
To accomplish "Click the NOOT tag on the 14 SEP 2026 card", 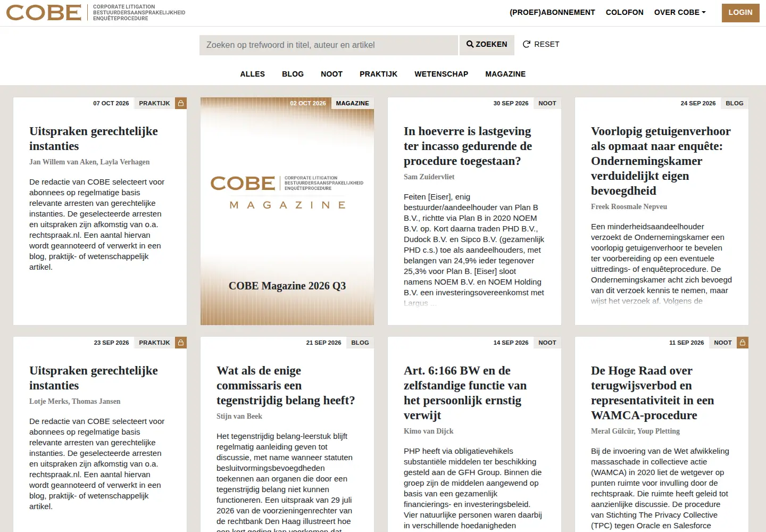I will pos(547,343).
